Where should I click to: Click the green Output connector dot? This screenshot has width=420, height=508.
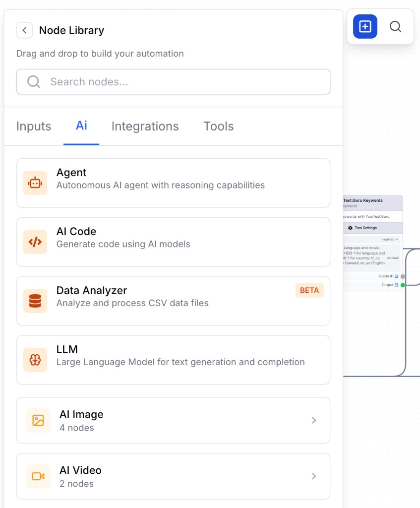pyautogui.click(x=403, y=285)
